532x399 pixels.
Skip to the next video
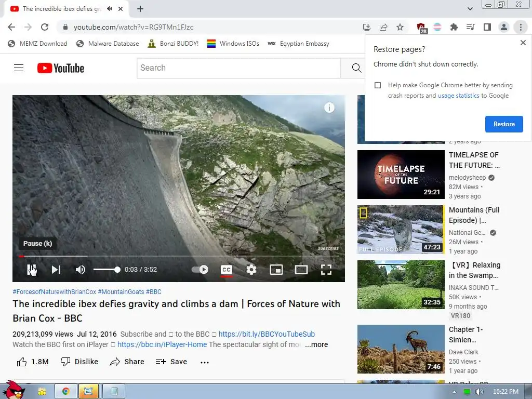pyautogui.click(x=56, y=270)
